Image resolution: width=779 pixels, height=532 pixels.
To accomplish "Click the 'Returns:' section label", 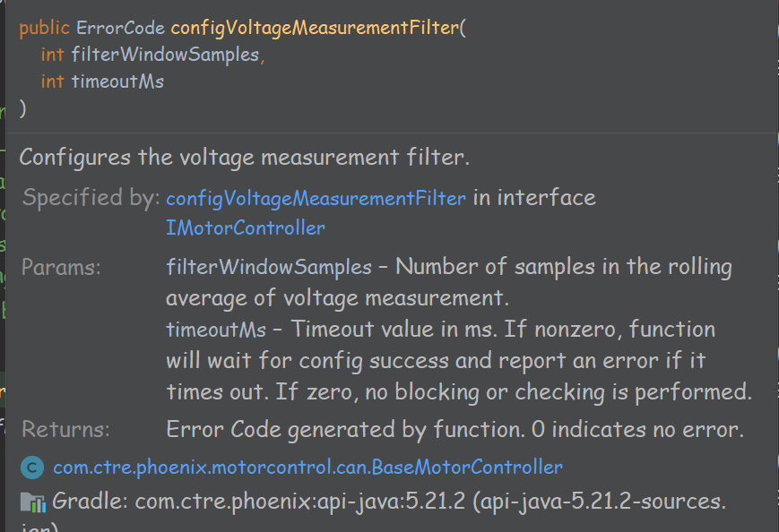I will coord(65,429).
